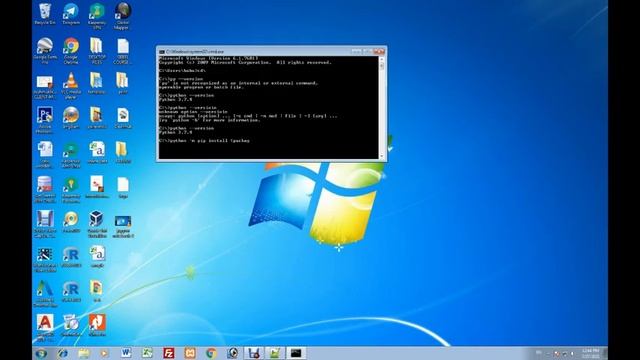Select the Autodesk Desktop App shortcut
Image resolution: width=640 pixels, height=360 pixels.
tap(44, 293)
